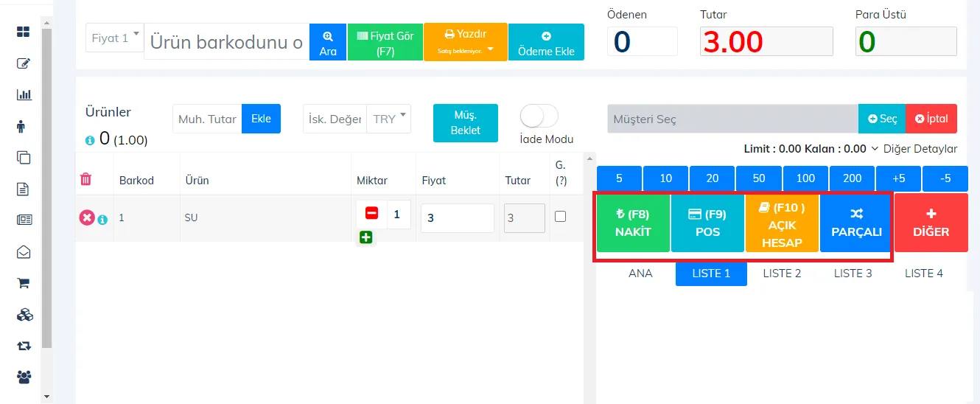980x404 pixels.
Task: Click the stacked boxes sidebar icon
Action: [x=24, y=314]
